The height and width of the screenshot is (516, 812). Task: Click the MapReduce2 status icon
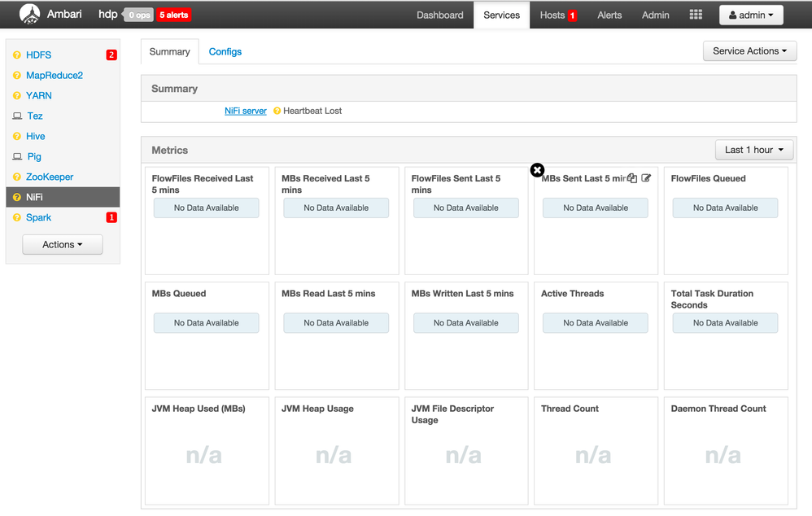pyautogui.click(x=16, y=75)
